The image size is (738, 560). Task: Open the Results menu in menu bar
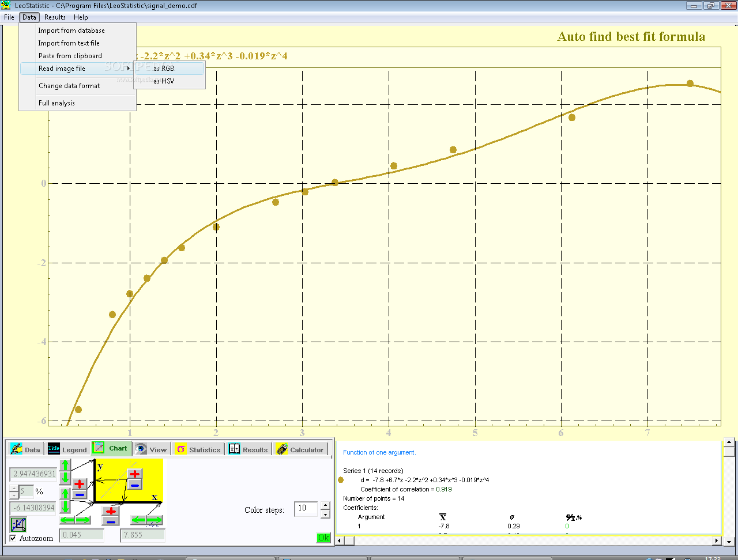(55, 17)
